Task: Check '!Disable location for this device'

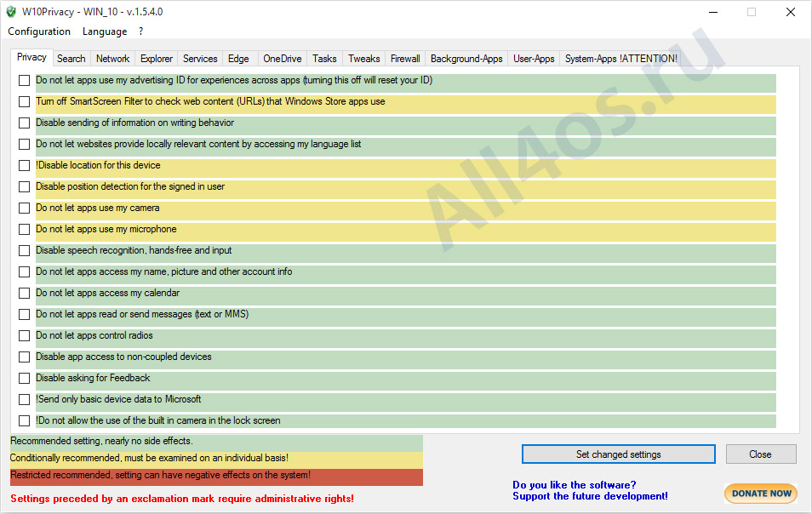Action: 25,165
